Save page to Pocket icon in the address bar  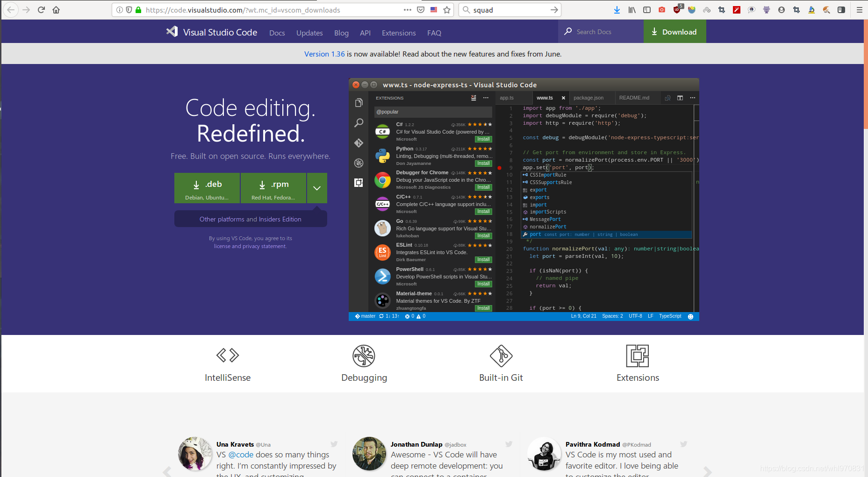tap(421, 10)
